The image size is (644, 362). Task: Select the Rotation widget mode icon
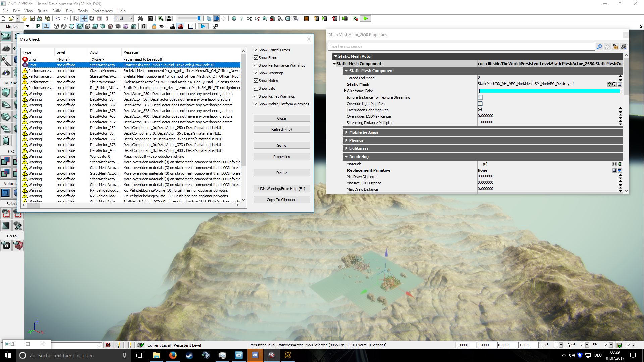point(92,19)
